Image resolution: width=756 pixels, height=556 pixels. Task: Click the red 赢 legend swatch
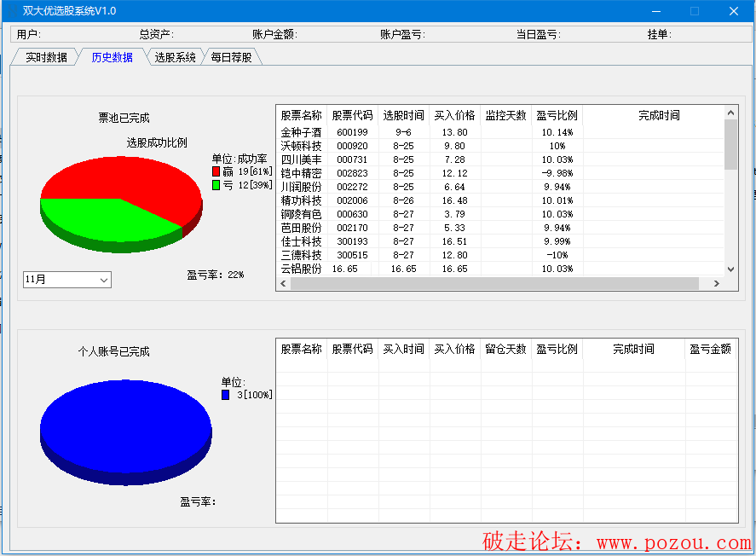tap(216, 171)
